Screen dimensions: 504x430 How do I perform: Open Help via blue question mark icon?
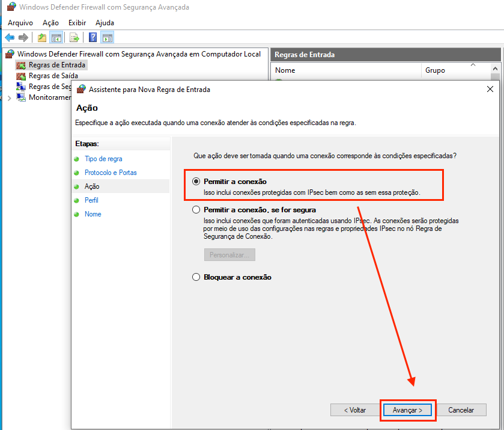coord(93,38)
